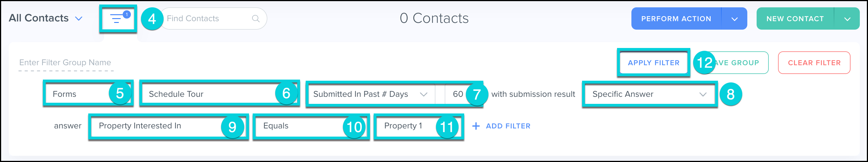Click the days number field showing 60
The height and width of the screenshot is (162, 868).
456,94
